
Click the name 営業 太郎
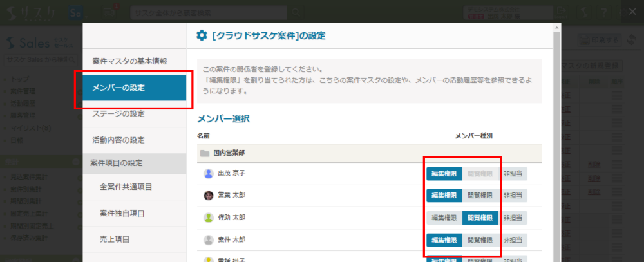[231, 196]
